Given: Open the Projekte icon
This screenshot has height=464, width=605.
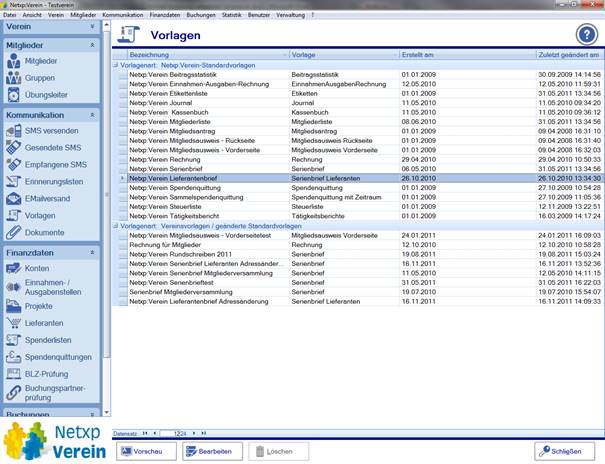Looking at the screenshot, I should pos(14,306).
